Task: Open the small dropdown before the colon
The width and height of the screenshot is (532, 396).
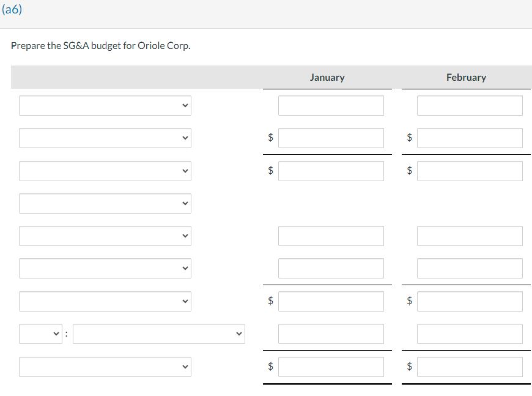Action: (x=41, y=334)
